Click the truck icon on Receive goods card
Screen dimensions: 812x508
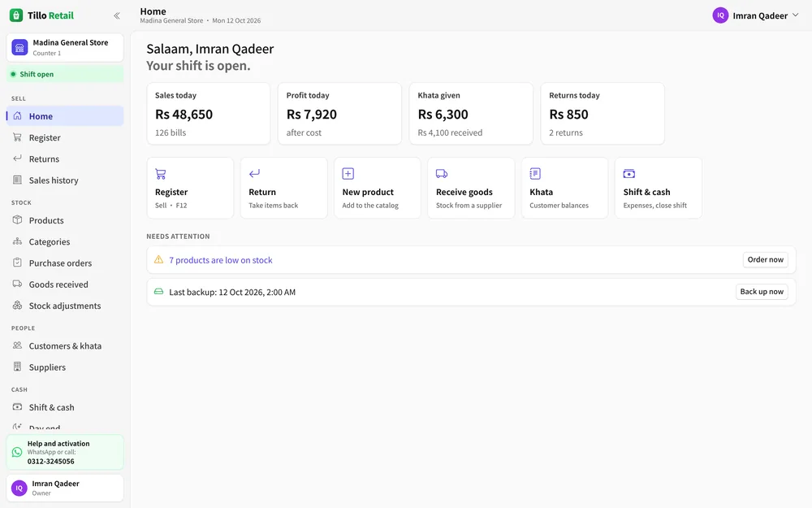click(442, 174)
